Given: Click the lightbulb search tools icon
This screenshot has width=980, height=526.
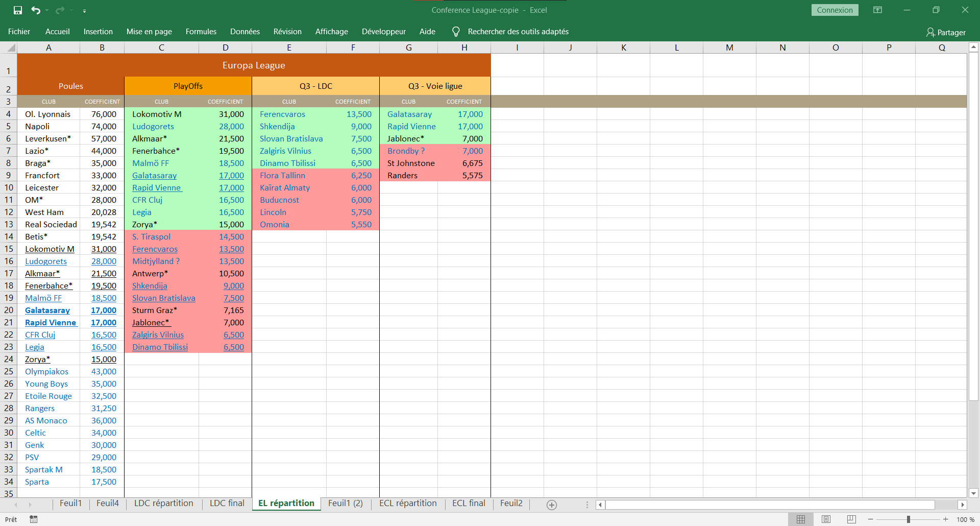Looking at the screenshot, I should coord(456,32).
